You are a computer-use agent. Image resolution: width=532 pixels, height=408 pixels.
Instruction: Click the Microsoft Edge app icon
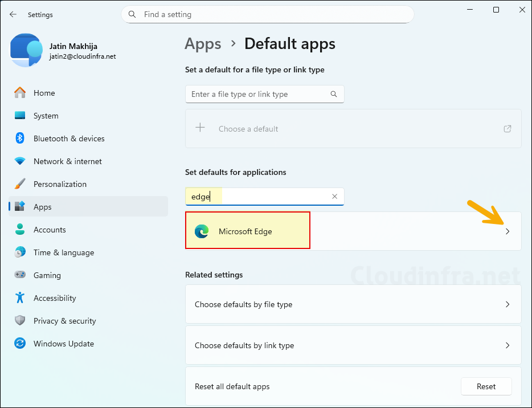pyautogui.click(x=202, y=231)
